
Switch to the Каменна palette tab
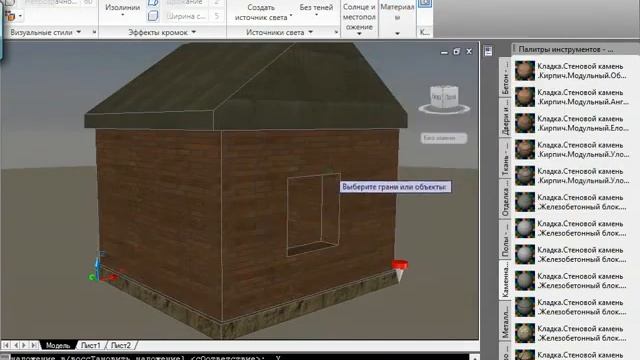505,280
